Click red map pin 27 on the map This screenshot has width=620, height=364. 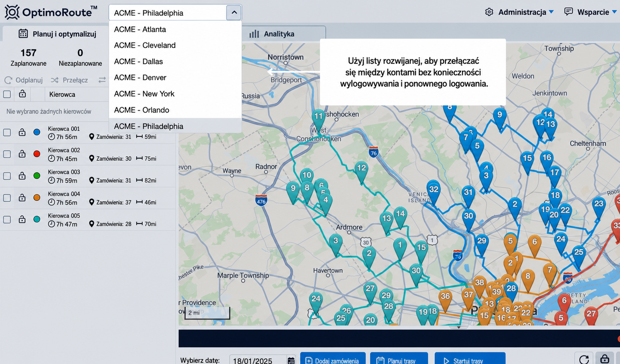click(x=591, y=316)
